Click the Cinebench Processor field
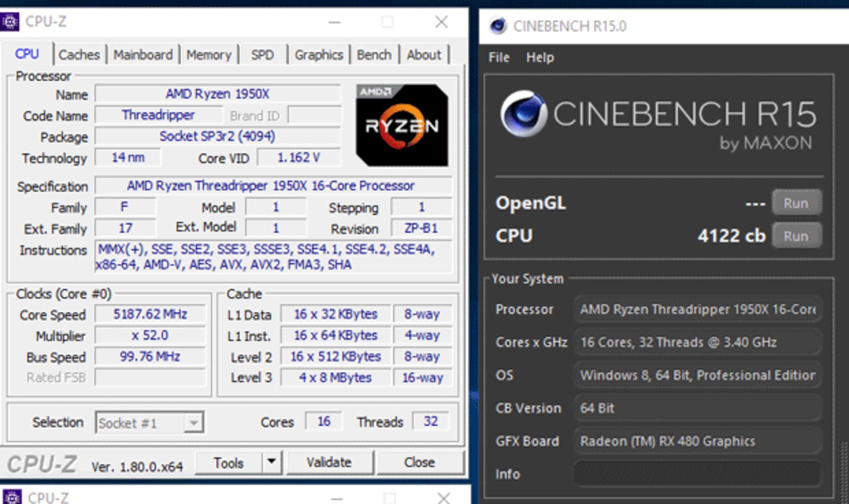 pos(697,309)
